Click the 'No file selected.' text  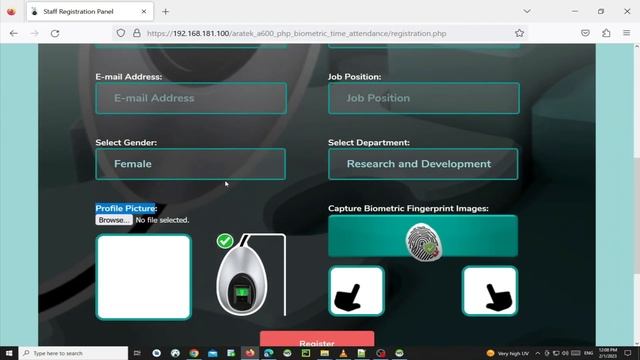pyautogui.click(x=162, y=220)
